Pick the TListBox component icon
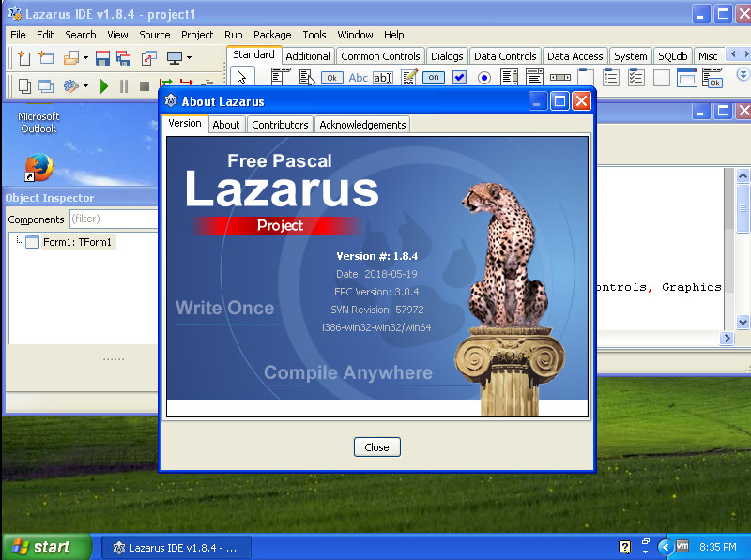 click(x=509, y=77)
